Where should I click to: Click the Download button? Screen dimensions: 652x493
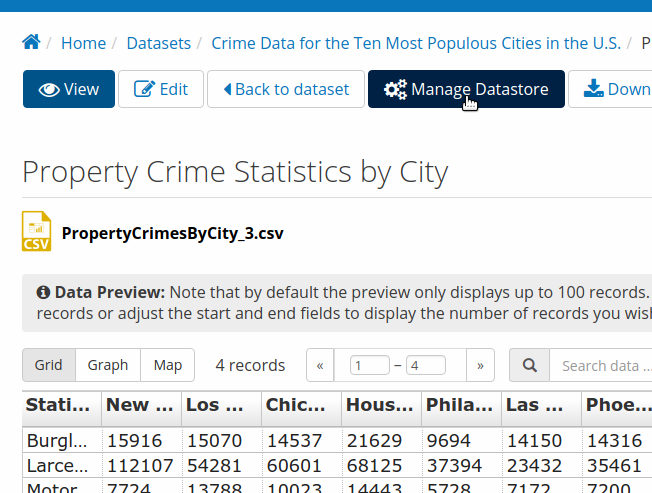[610, 89]
